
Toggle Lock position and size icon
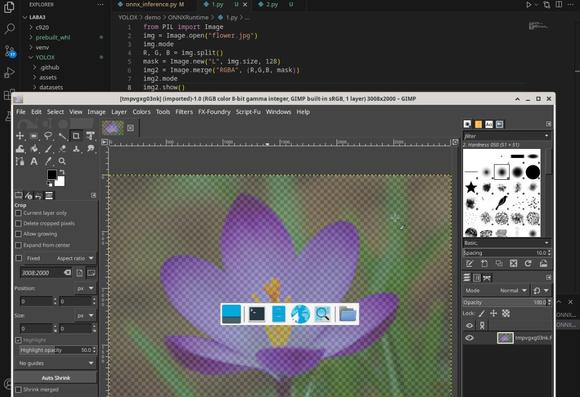point(493,313)
